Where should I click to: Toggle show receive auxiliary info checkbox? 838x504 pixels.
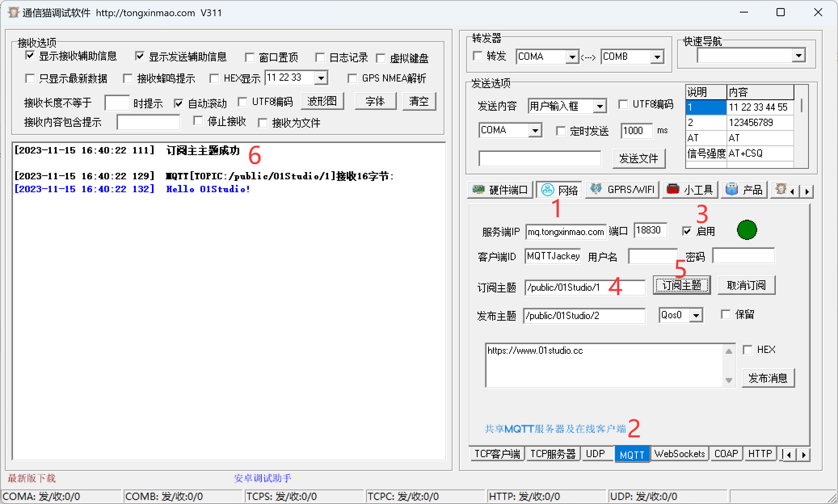pyautogui.click(x=30, y=56)
